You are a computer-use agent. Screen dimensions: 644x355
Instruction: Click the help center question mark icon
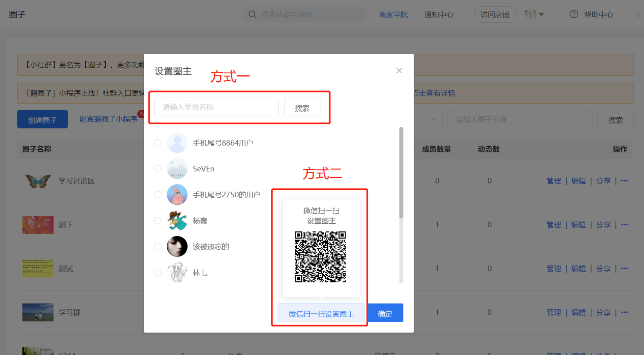[x=574, y=14]
